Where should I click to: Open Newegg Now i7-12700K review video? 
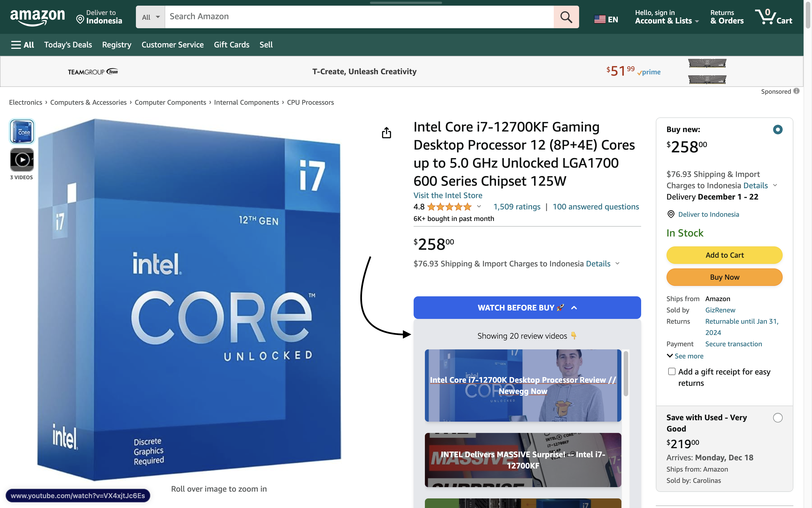(523, 385)
